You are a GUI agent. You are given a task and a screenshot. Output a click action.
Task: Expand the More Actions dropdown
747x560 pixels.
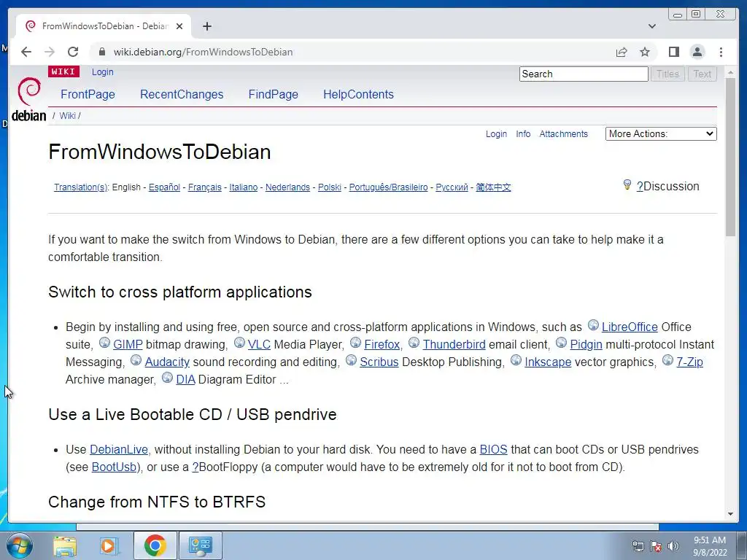[x=661, y=134]
